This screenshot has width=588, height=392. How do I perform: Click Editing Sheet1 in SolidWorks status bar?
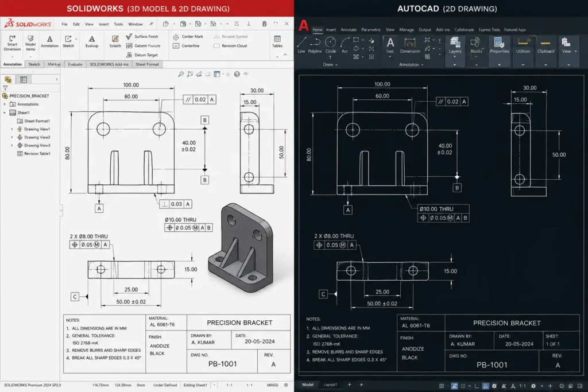195,385
